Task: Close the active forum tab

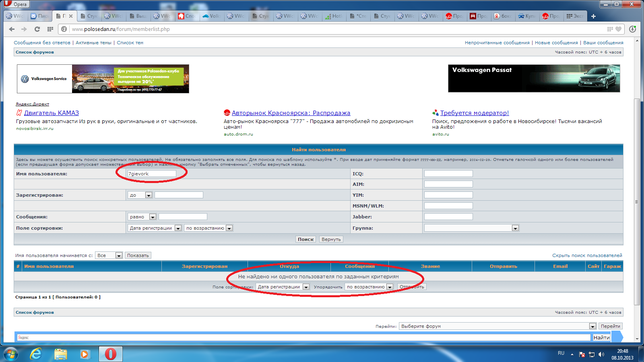Action: click(71, 16)
